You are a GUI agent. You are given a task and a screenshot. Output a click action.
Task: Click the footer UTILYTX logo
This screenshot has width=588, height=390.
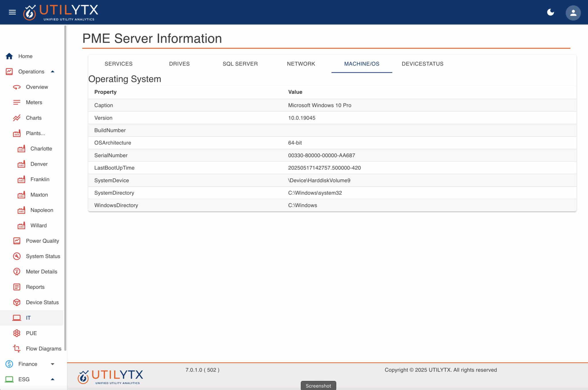[110, 377]
